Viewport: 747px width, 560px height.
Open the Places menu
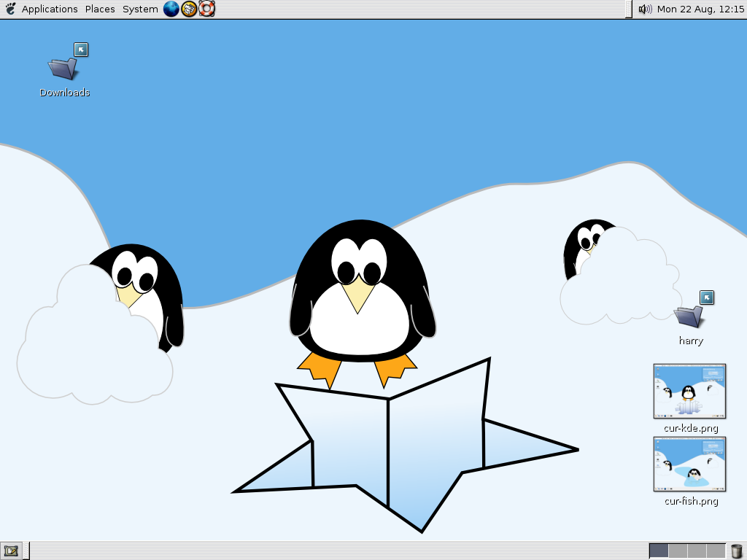point(100,9)
